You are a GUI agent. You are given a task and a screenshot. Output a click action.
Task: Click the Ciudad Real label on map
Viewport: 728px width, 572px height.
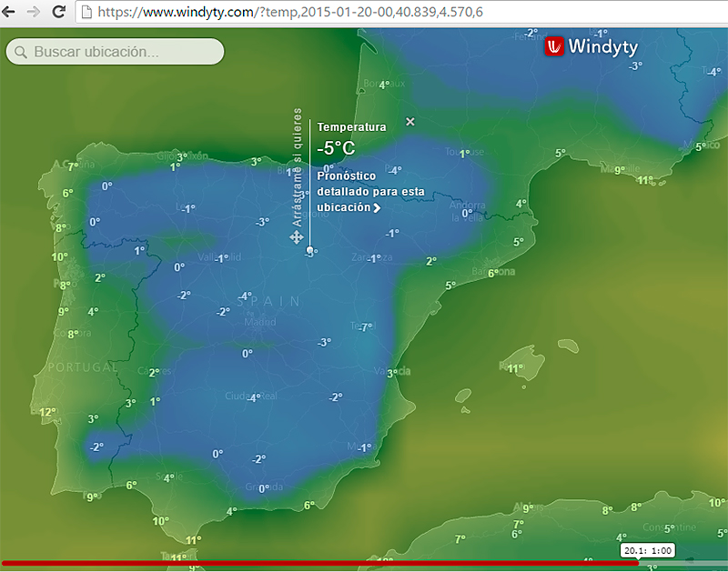237,396
